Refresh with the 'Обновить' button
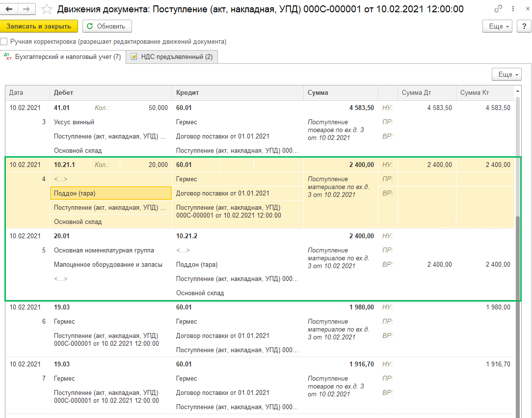The width and height of the screenshot is (532, 418). [x=107, y=26]
